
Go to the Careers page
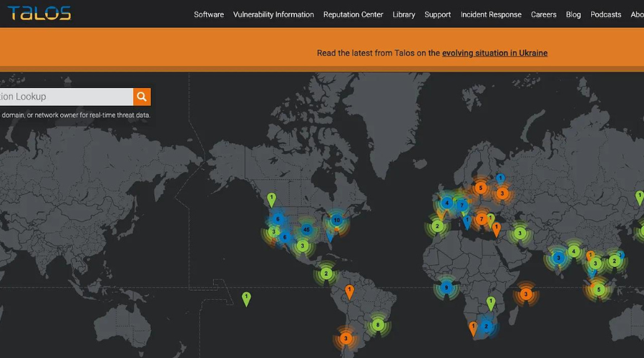[x=543, y=14]
